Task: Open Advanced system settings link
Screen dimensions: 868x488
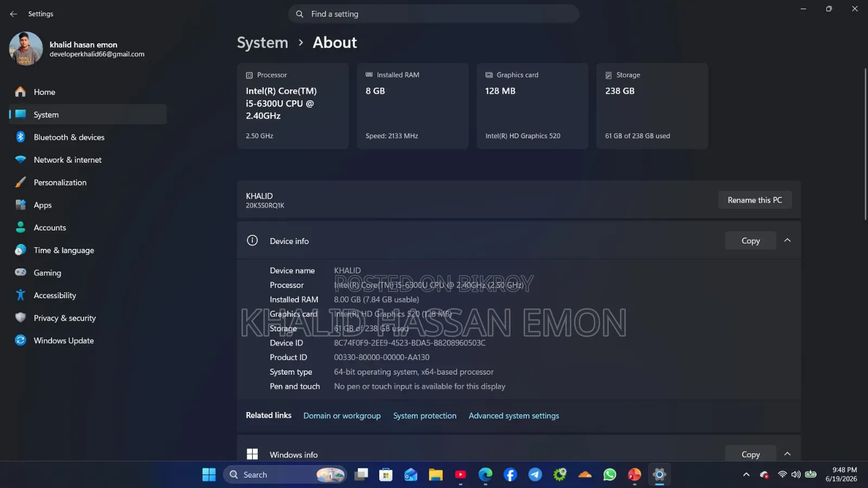Action: [514, 416]
